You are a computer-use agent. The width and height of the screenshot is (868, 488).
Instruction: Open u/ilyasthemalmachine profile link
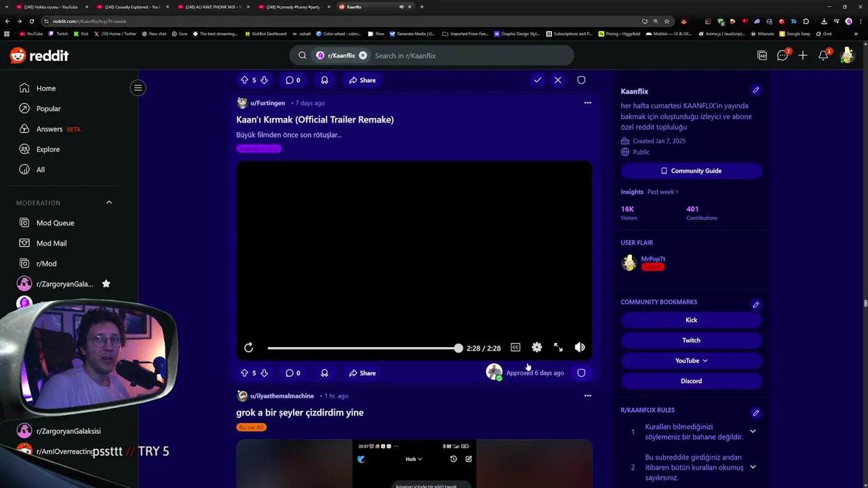(x=281, y=396)
